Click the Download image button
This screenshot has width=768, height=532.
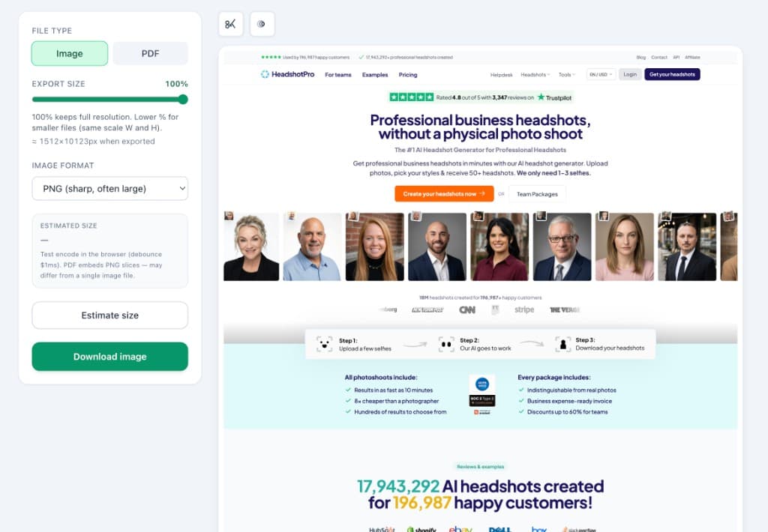pyautogui.click(x=110, y=357)
